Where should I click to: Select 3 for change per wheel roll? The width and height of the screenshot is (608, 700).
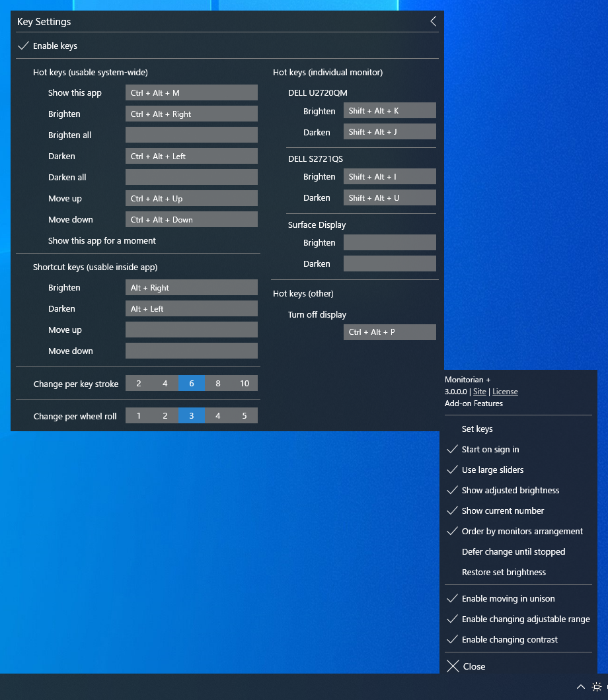(191, 415)
